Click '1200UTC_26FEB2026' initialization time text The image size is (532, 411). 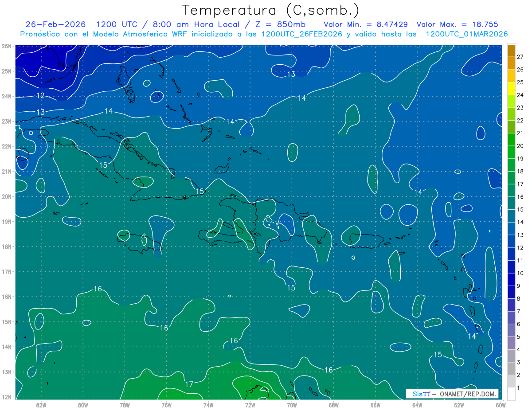click(302, 34)
